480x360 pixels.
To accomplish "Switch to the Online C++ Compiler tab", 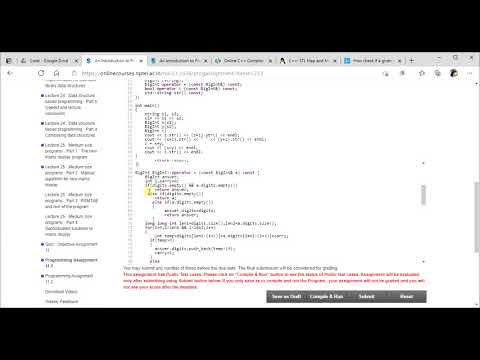I will pos(243,61).
